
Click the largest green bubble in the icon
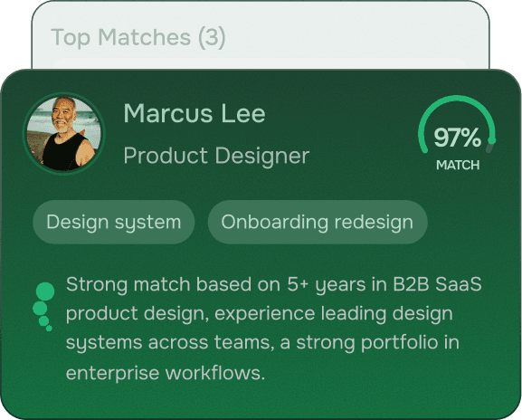[x=45, y=291]
